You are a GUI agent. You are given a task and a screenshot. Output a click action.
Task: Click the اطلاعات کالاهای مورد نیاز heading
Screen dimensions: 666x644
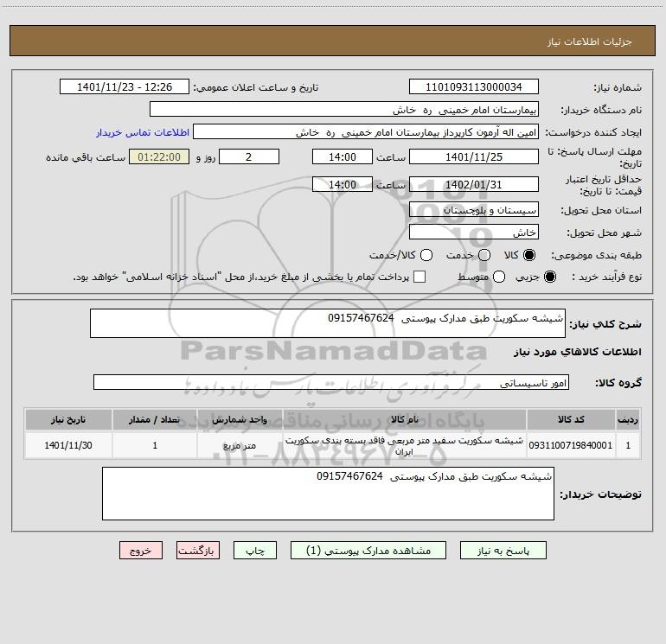[578, 352]
